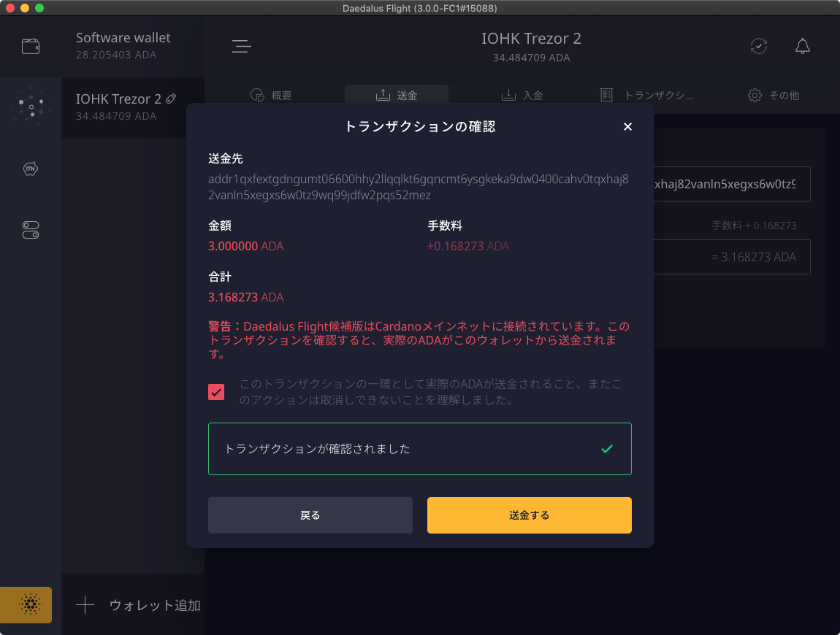Click the トランザクションの確認 dialog title

(x=420, y=126)
